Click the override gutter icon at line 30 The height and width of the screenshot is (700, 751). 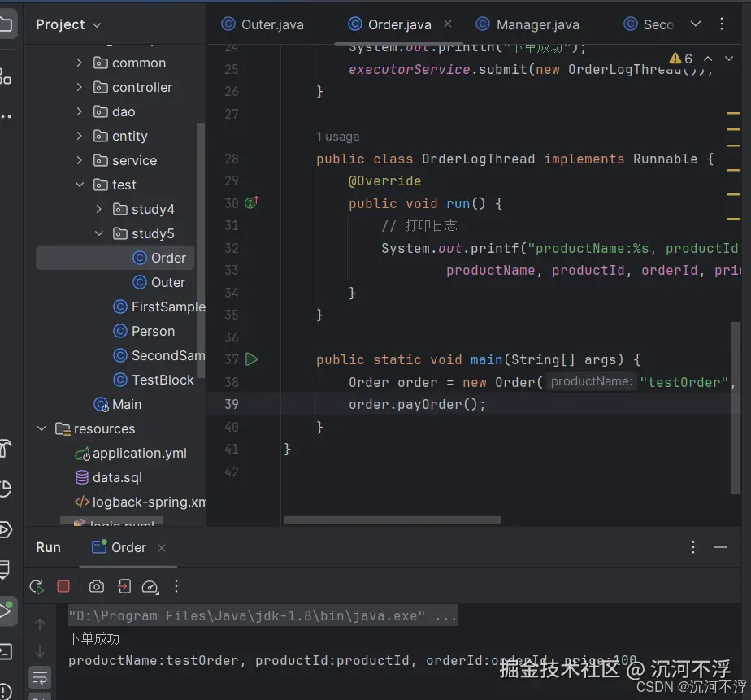(251, 202)
